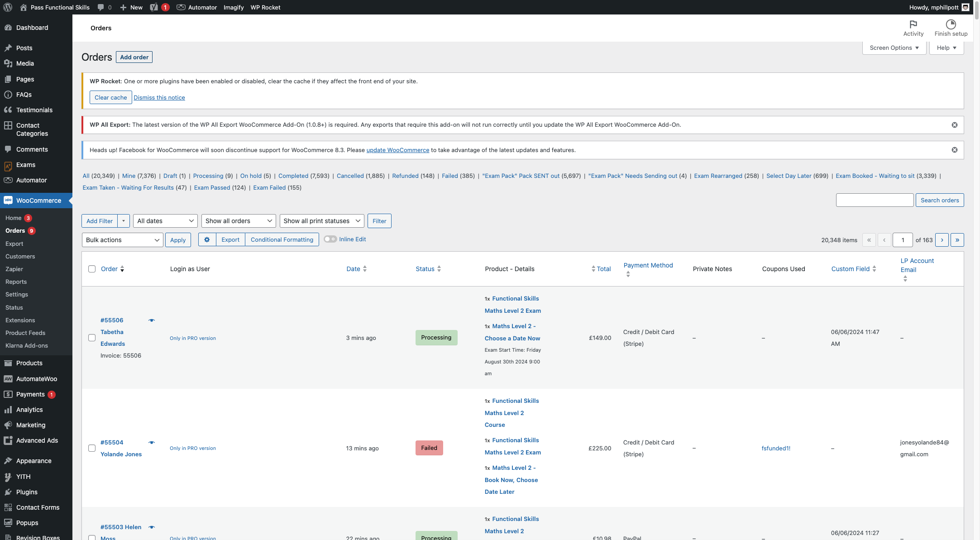Open Bulk actions dropdown
This screenshot has height=540, width=980.
(122, 240)
